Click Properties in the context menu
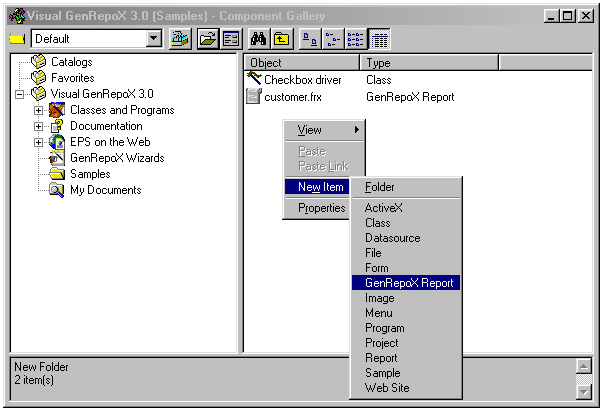This screenshot has height=409, width=601. [321, 208]
